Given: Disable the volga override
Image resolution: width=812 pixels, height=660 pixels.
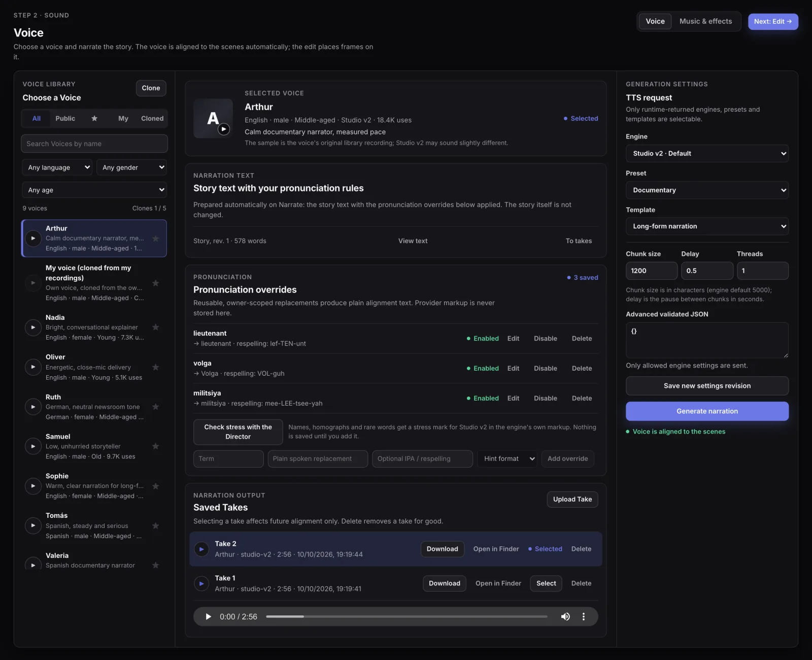Looking at the screenshot, I should [545, 369].
